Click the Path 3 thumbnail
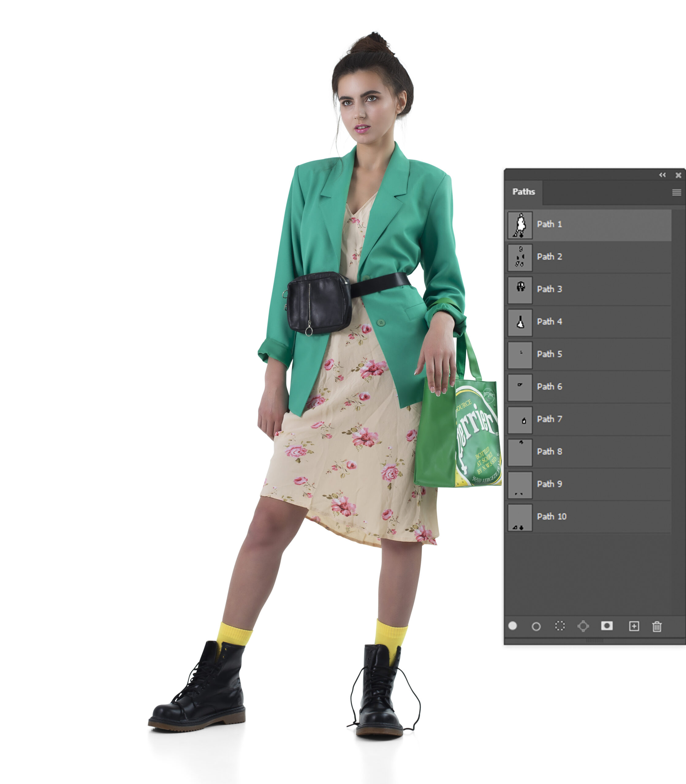 pyautogui.click(x=520, y=290)
